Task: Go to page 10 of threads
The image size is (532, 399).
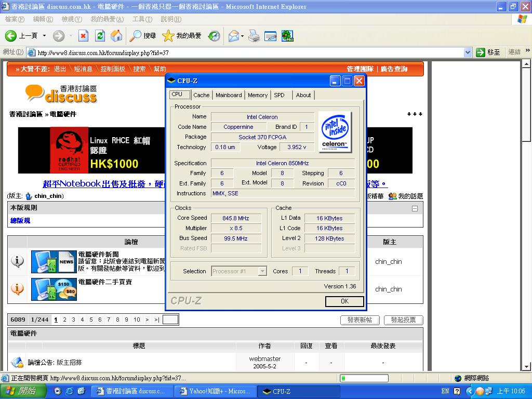Action: click(137, 320)
